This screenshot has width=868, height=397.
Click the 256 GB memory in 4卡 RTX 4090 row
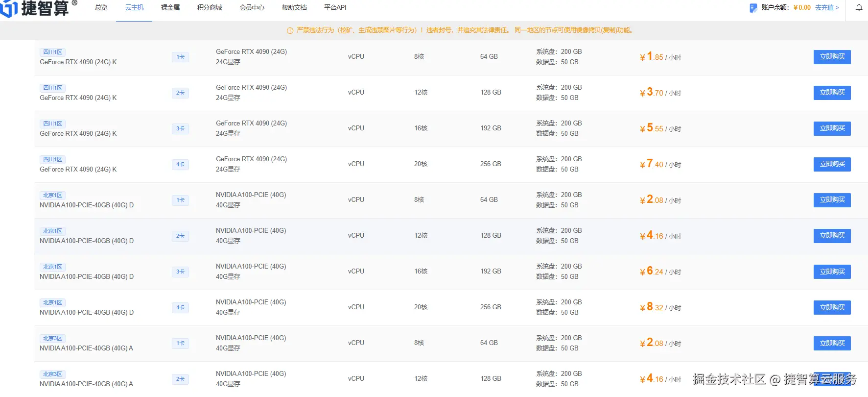tap(491, 164)
